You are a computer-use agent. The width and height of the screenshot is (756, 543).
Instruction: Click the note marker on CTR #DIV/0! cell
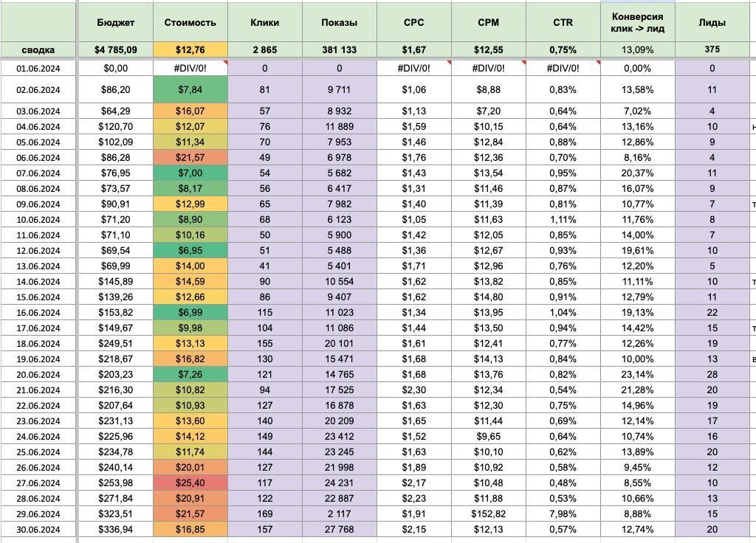click(598, 62)
